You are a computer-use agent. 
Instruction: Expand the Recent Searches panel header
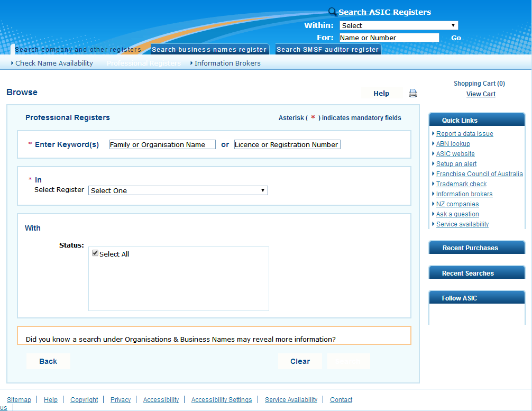click(x=477, y=273)
